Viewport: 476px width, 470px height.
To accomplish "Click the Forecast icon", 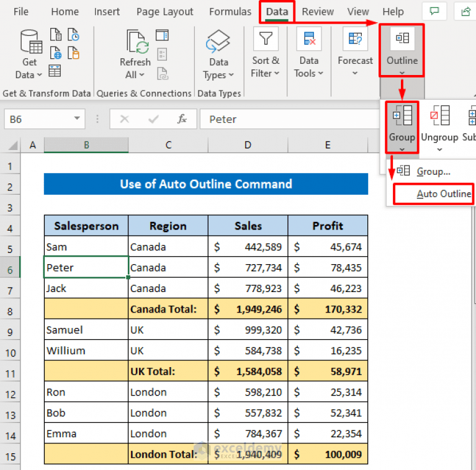I will (x=355, y=38).
